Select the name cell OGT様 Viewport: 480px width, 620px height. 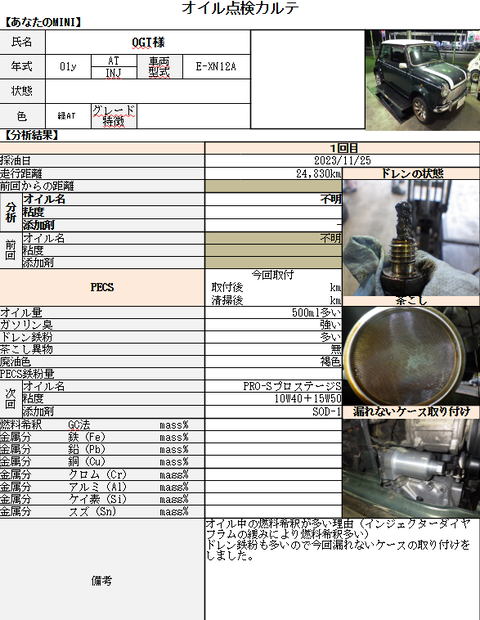[x=148, y=42]
